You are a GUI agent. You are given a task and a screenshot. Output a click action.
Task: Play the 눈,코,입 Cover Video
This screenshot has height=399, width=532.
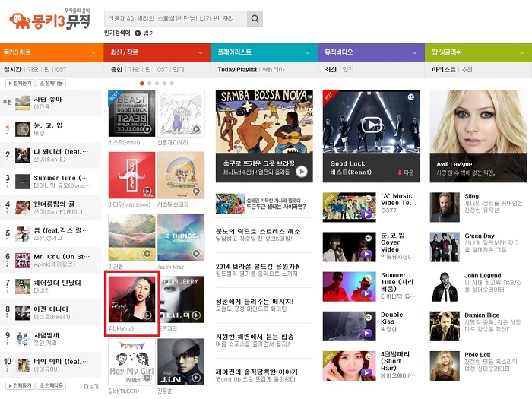(366, 254)
